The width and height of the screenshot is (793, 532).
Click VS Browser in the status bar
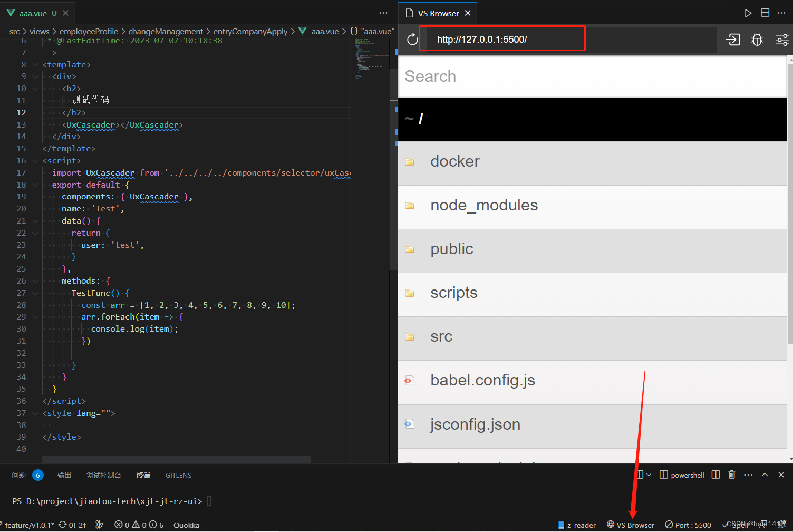tap(631, 525)
